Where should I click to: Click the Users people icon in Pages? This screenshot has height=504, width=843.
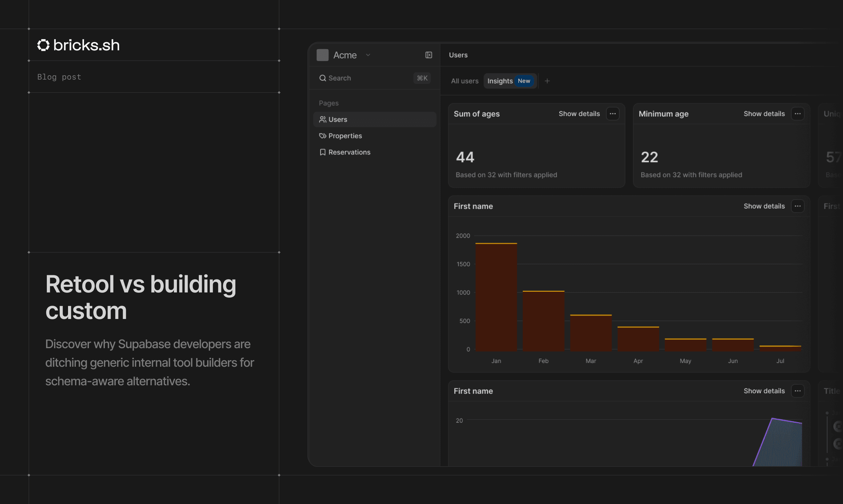[x=322, y=119]
